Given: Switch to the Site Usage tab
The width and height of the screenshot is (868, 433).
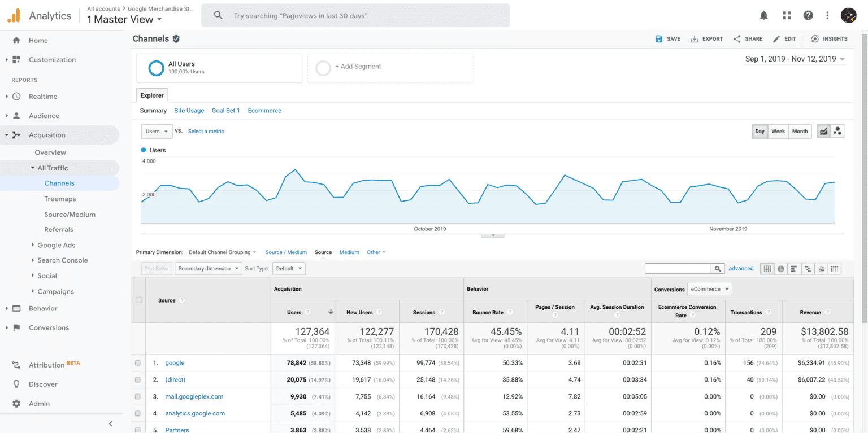Looking at the screenshot, I should [189, 111].
